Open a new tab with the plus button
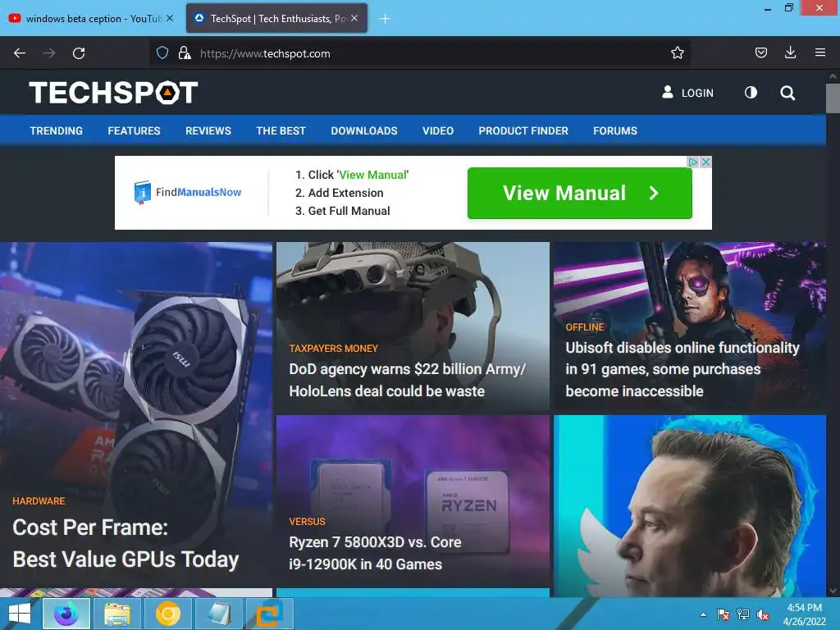Viewport: 840px width, 630px height. pyautogui.click(x=385, y=19)
